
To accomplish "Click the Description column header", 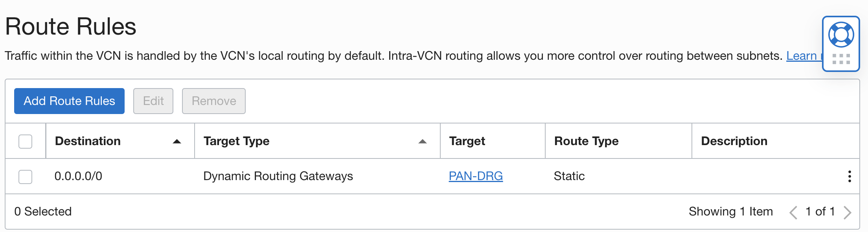I will [x=734, y=141].
